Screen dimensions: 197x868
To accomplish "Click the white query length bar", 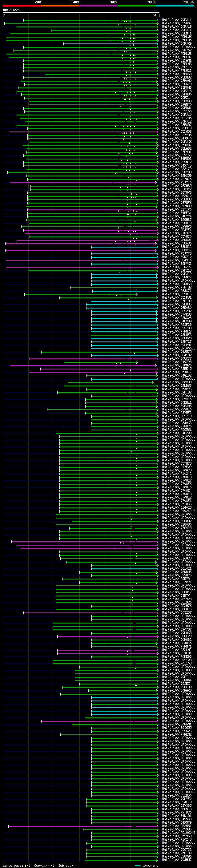I will (x=81, y=12).
